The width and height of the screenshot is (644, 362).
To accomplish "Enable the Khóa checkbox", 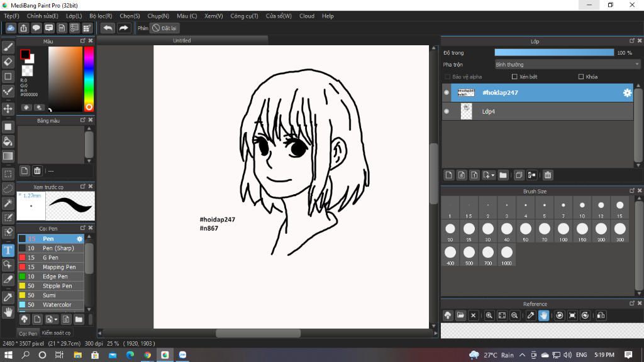I will coord(580,77).
